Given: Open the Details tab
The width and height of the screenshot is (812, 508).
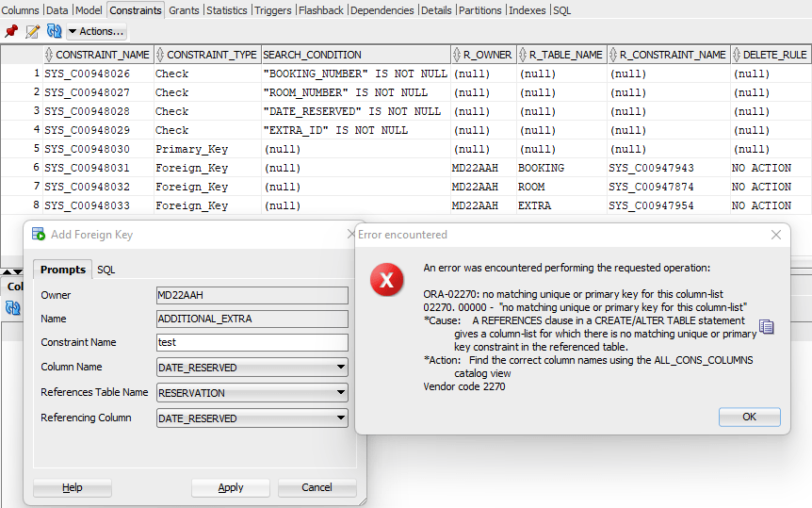Looking at the screenshot, I should tap(436, 10).
